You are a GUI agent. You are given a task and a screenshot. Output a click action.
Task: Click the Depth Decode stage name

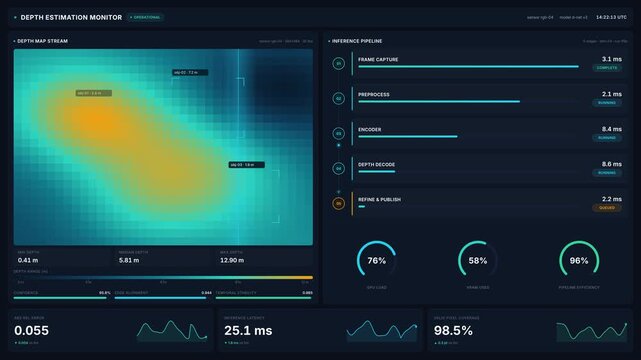click(377, 165)
